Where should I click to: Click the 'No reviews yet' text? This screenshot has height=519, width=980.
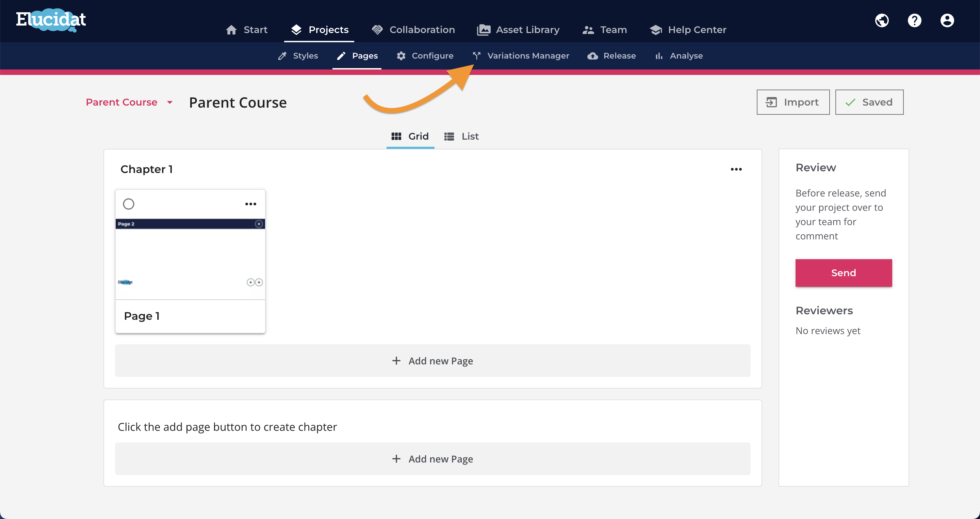click(x=828, y=331)
